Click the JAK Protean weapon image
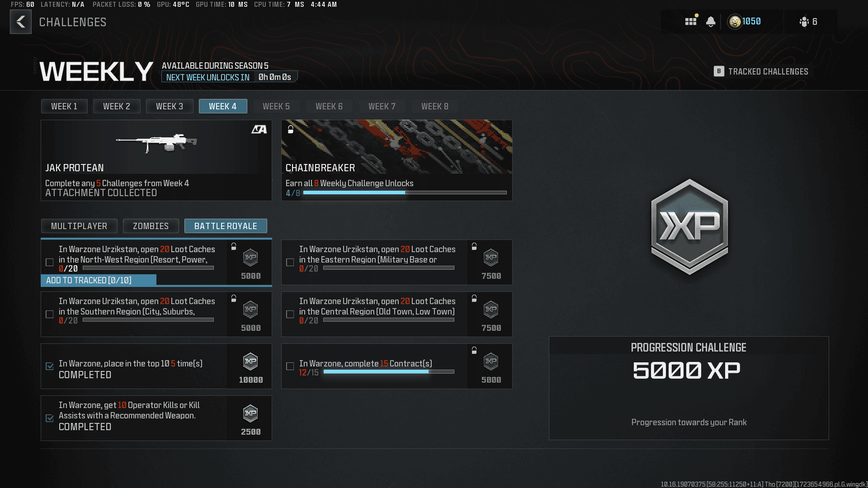 (x=156, y=143)
